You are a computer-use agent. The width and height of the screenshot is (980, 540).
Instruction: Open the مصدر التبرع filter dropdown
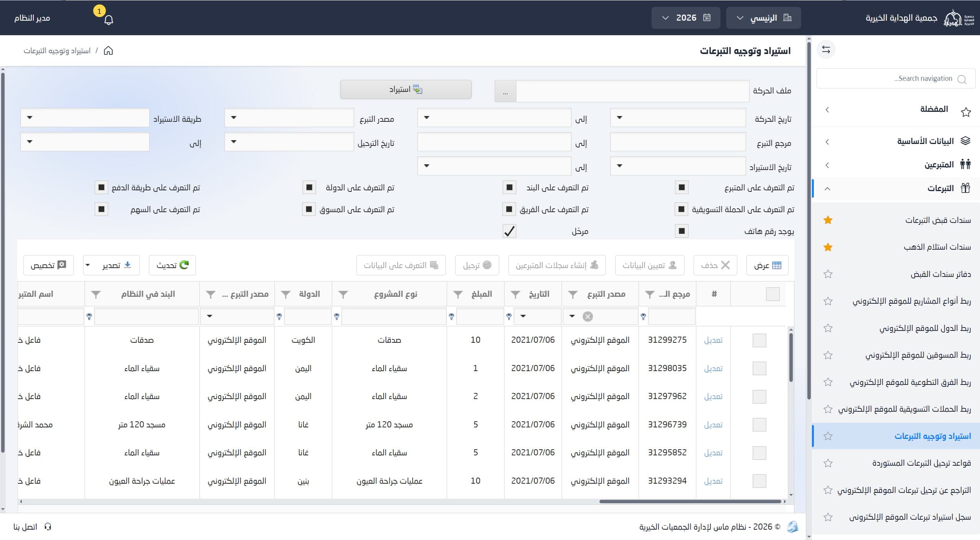click(x=572, y=316)
